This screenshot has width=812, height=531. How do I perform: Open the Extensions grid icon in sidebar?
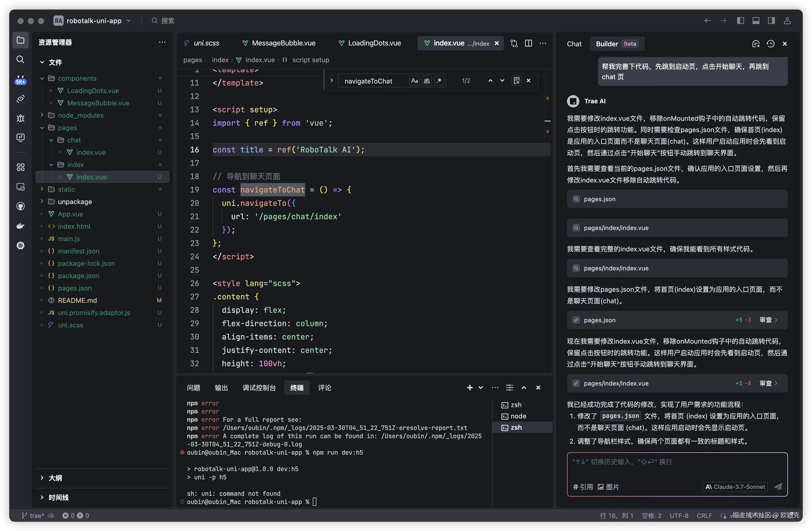21,167
